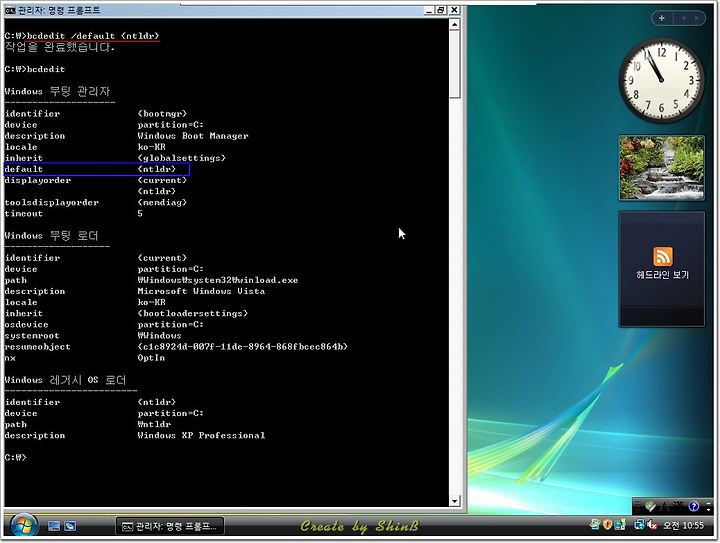
Task: Toggle language bar A input mode
Action: [x=664, y=506]
